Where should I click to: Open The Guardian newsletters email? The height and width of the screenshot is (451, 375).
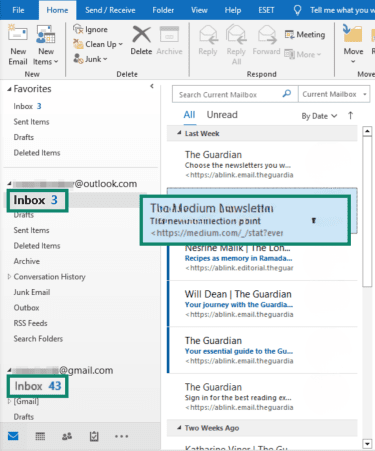tap(262, 165)
